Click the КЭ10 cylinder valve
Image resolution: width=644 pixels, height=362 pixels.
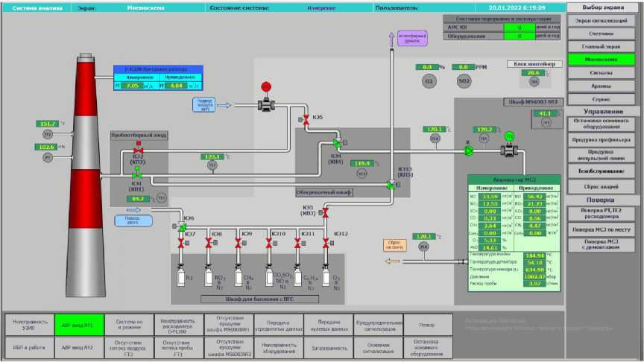[268, 244]
